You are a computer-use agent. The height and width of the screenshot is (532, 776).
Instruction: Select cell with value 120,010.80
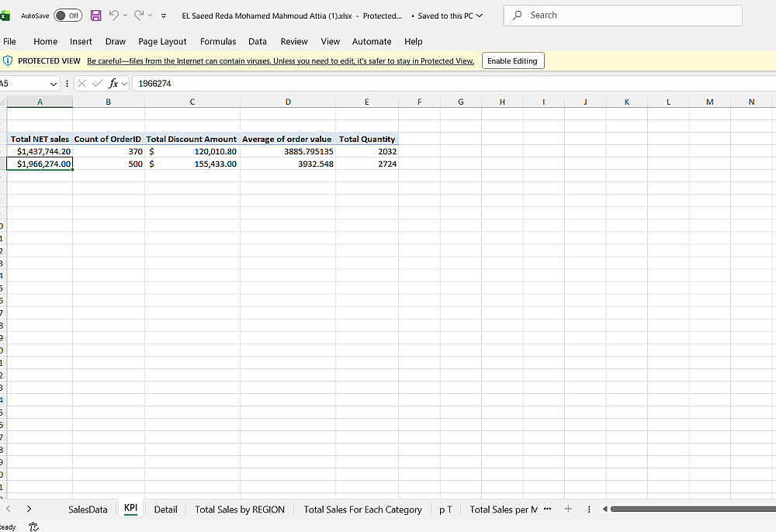click(x=192, y=151)
